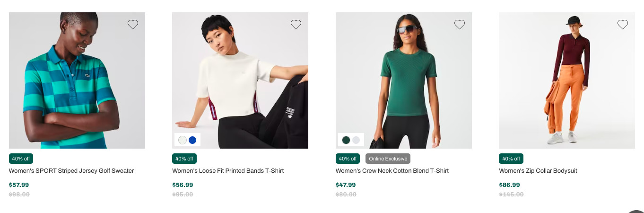The image size is (644, 213).
Task: Open Women's SPORT Striped Jersey Golf Sweater link
Action: point(71,171)
